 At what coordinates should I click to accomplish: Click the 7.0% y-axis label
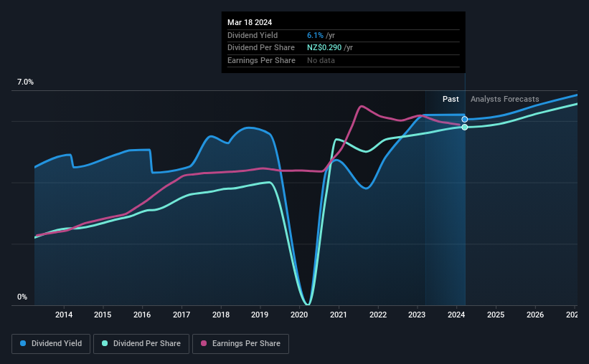coord(25,82)
